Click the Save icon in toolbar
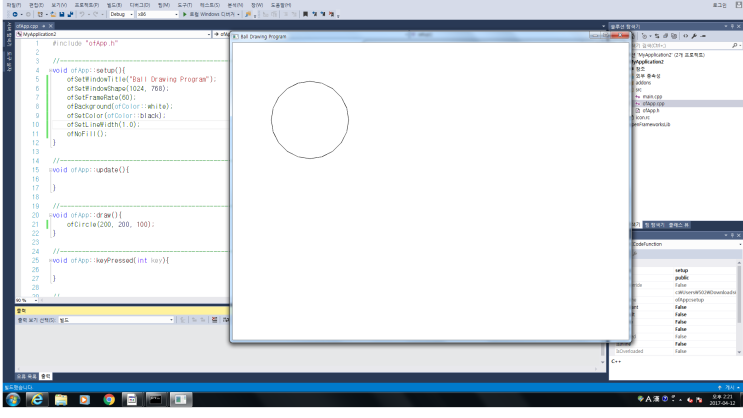The height and width of the screenshot is (418, 743). tap(60, 14)
